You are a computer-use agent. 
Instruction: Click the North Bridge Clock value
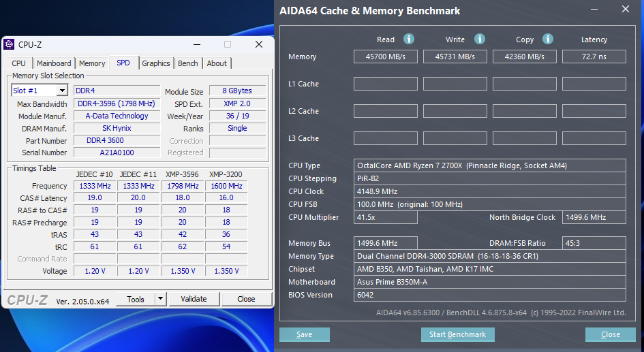point(594,217)
